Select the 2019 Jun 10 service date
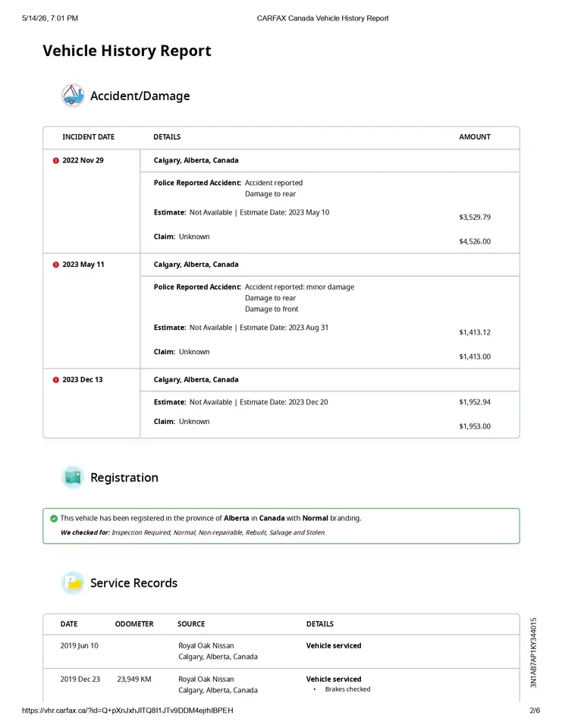The width and height of the screenshot is (562, 728). point(80,646)
